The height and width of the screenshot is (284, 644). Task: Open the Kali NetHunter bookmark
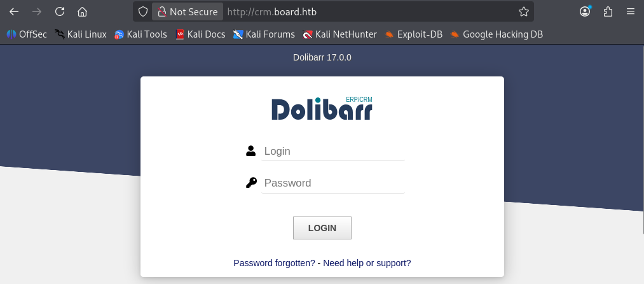pos(339,34)
